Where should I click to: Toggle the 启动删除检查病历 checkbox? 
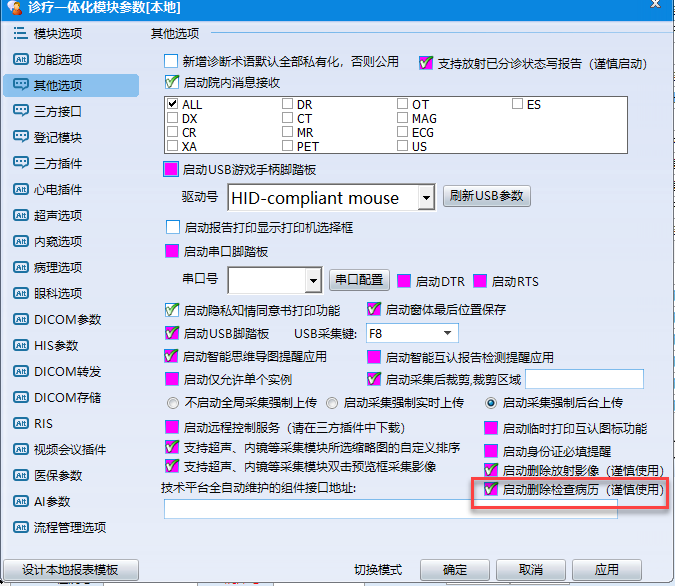coord(491,490)
